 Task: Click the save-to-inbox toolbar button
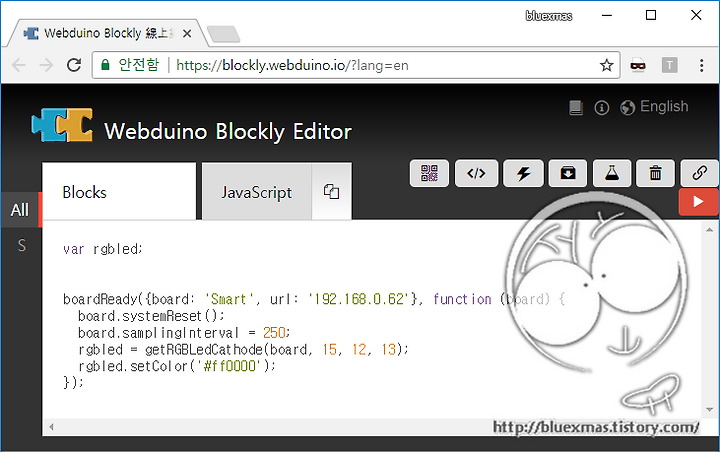[568, 173]
